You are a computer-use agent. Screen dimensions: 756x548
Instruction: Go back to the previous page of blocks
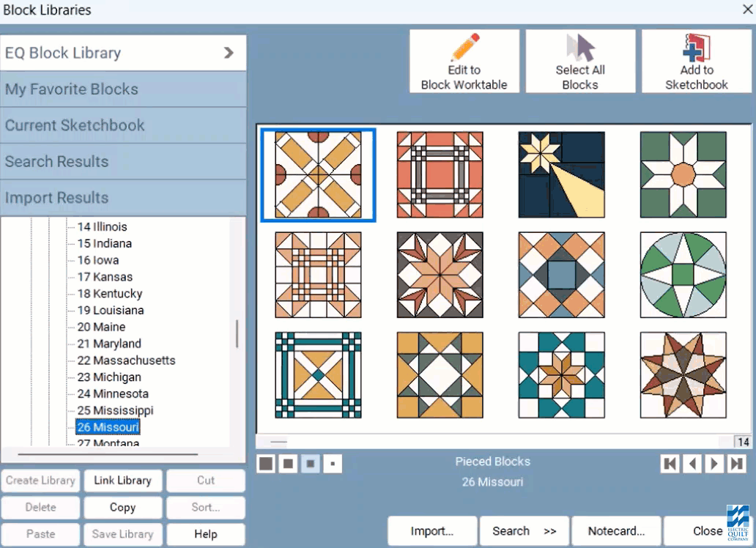click(692, 463)
